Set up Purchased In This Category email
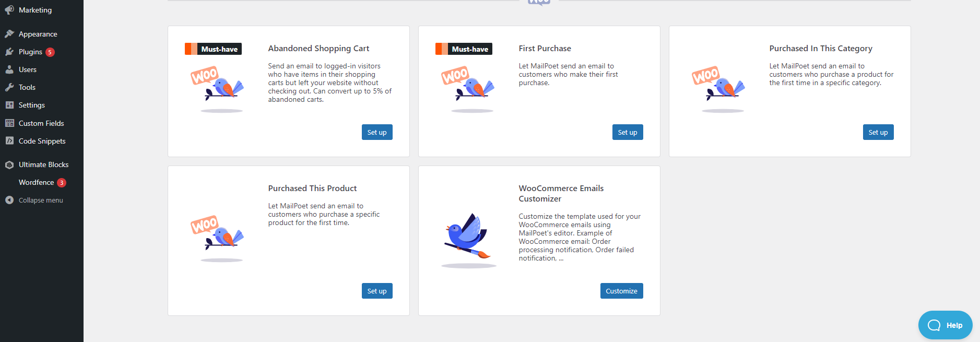Viewport: 980px width, 342px height. coord(878,132)
